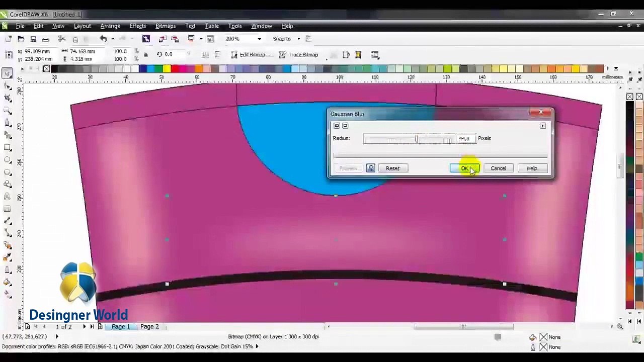
Task: Switch to Page 2 tab
Action: 149,326
